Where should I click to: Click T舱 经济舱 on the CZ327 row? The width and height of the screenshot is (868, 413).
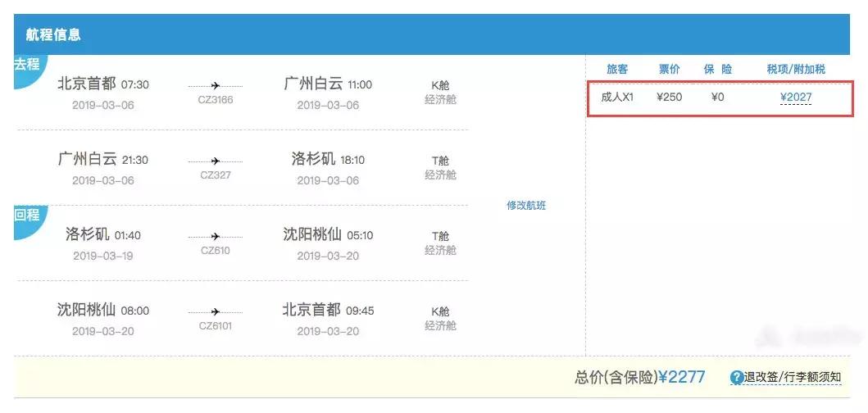coord(441,168)
